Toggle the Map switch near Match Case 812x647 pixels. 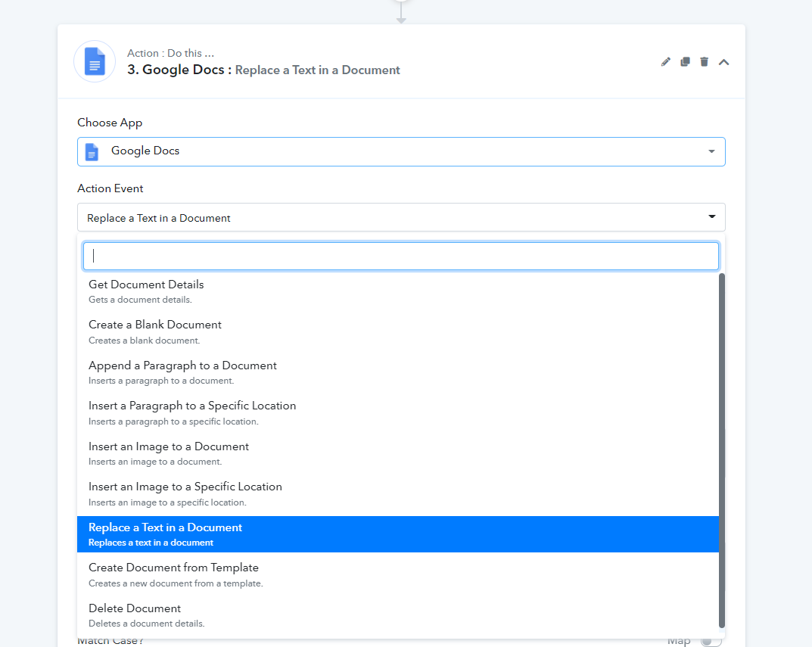coord(711,642)
